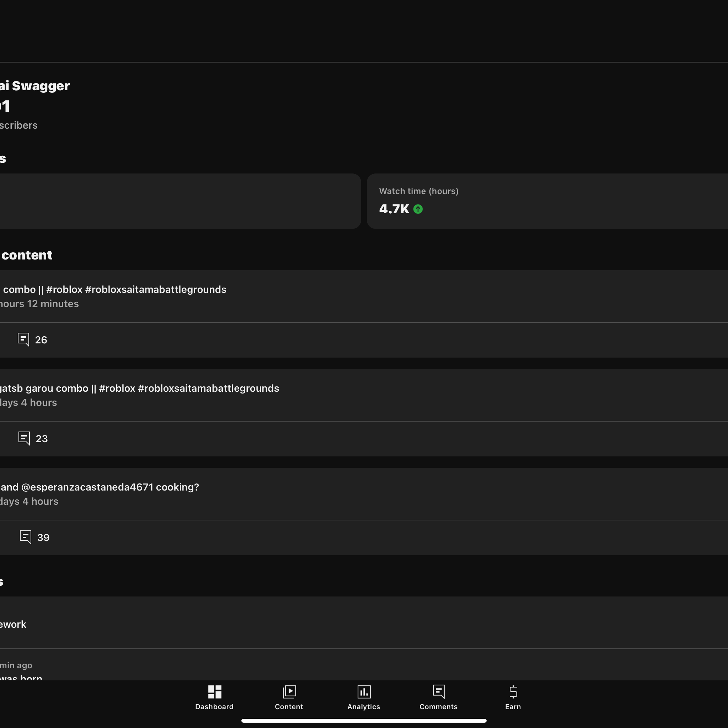The image size is (728, 728).
Task: Click comment icon showing 23 comments
Action: [24, 438]
